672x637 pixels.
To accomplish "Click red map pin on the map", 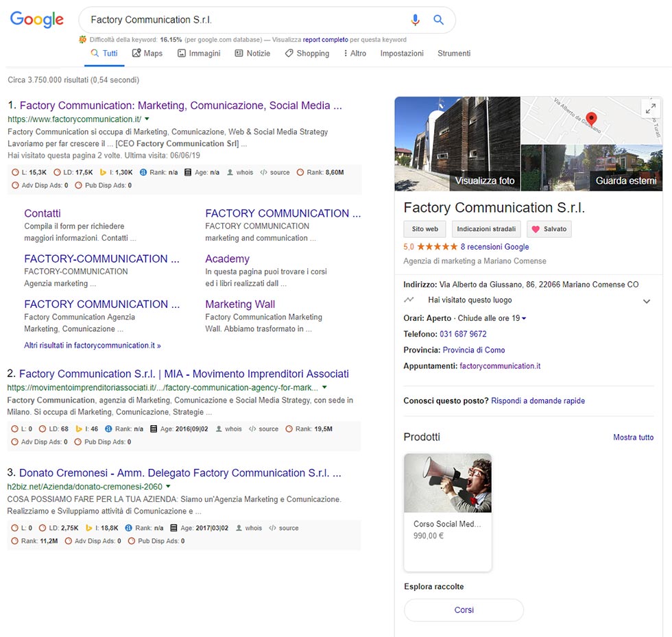I will pos(591,119).
